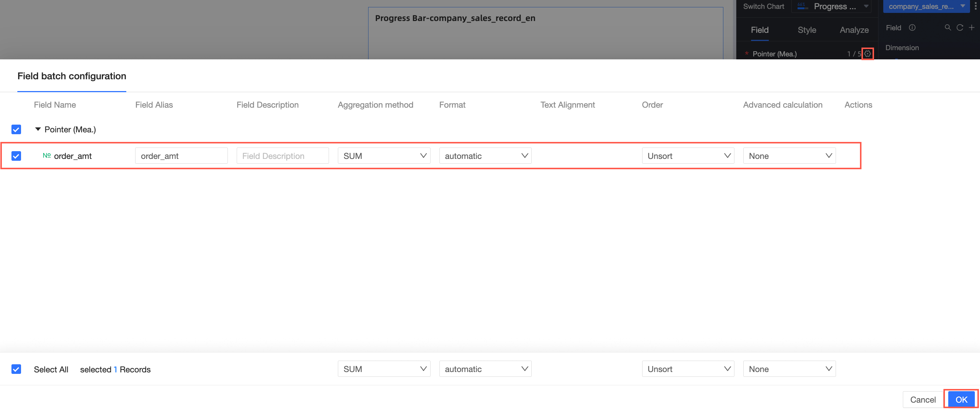Screen dimensions: 980x410
Task: Click the Progress bar chart type icon
Action: coord(803,6)
